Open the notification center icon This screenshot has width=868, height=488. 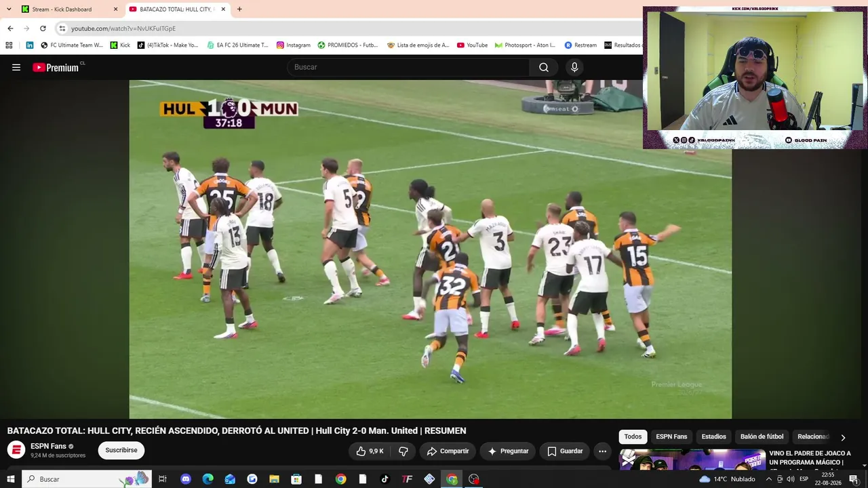click(854, 479)
